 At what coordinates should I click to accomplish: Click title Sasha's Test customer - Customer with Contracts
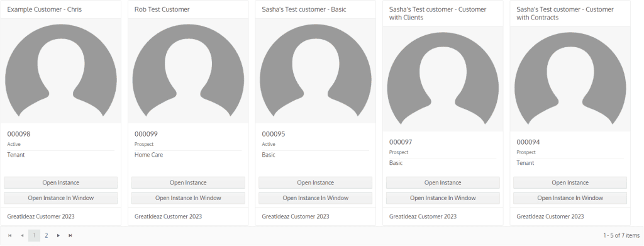pos(565,14)
